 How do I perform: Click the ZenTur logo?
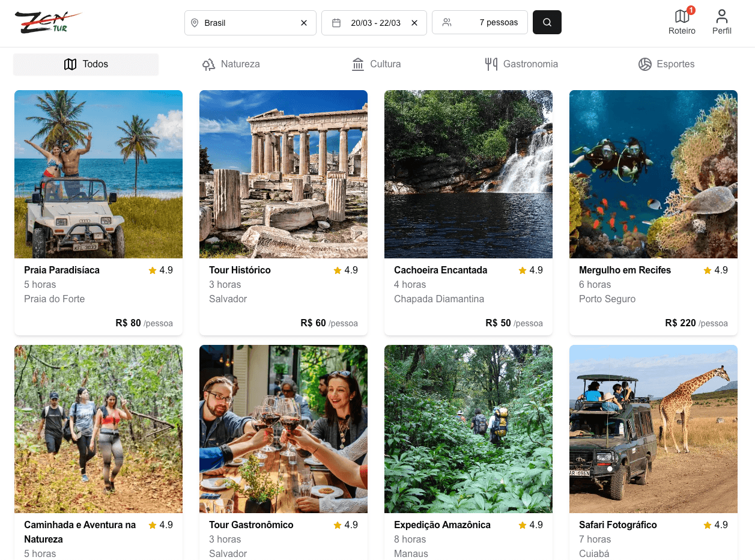(x=47, y=22)
